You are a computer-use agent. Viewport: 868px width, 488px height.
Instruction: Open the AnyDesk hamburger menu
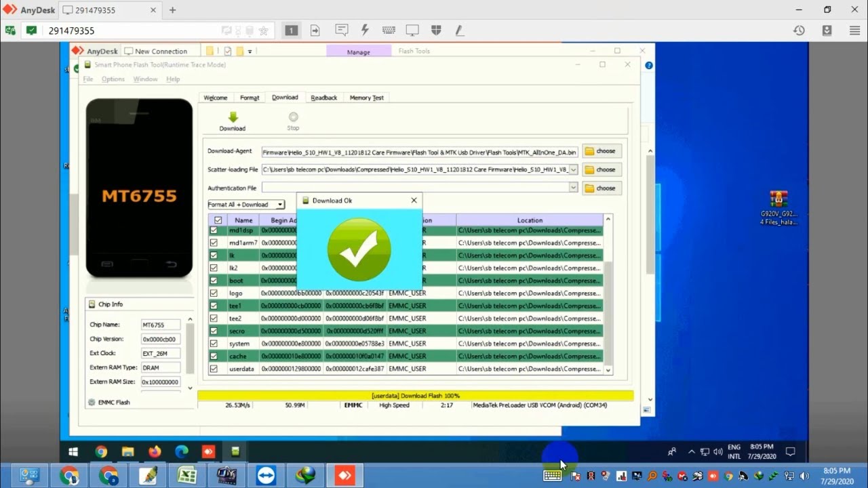coord(854,30)
